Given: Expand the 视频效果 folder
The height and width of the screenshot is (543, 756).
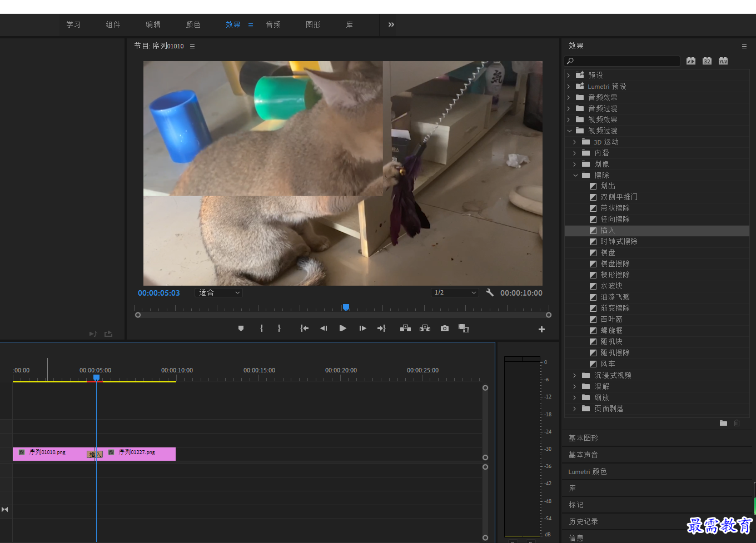Looking at the screenshot, I should tap(569, 119).
